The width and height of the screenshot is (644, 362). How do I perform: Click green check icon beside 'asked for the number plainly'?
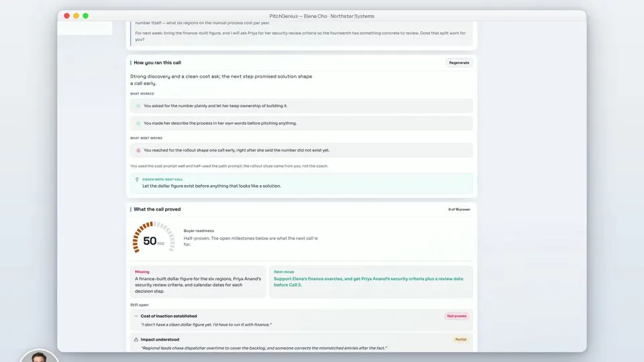(138, 106)
